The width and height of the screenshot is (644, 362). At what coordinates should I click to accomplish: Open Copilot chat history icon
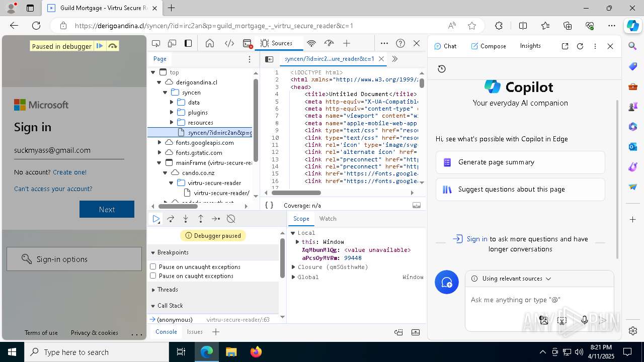pyautogui.click(x=442, y=69)
